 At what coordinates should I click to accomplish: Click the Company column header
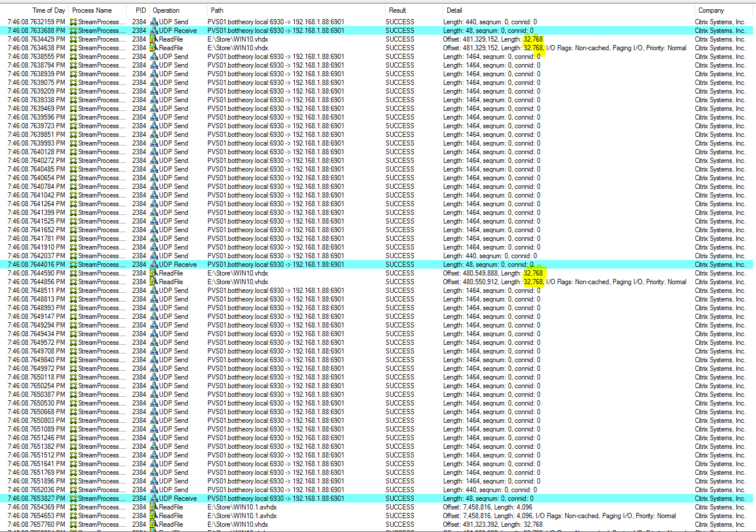(x=711, y=10)
